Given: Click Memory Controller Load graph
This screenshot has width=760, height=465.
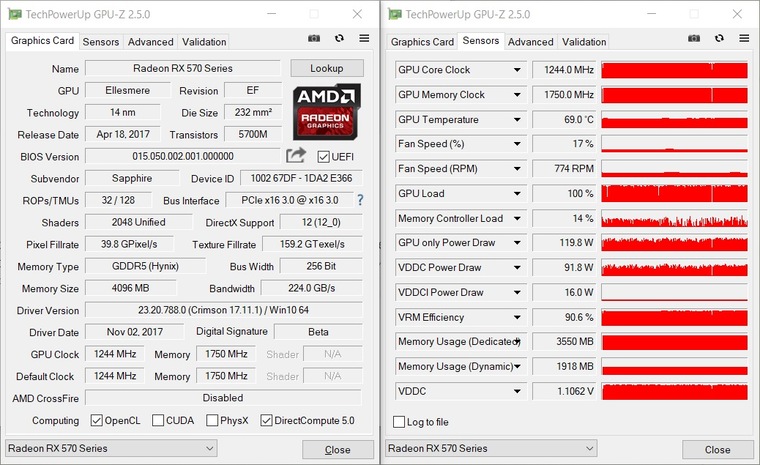Looking at the screenshot, I should click(674, 218).
